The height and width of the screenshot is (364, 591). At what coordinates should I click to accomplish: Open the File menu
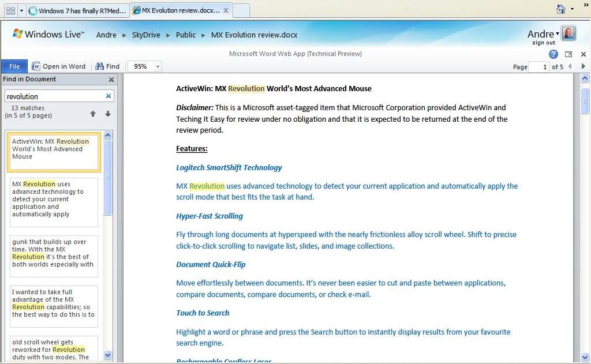tap(14, 66)
